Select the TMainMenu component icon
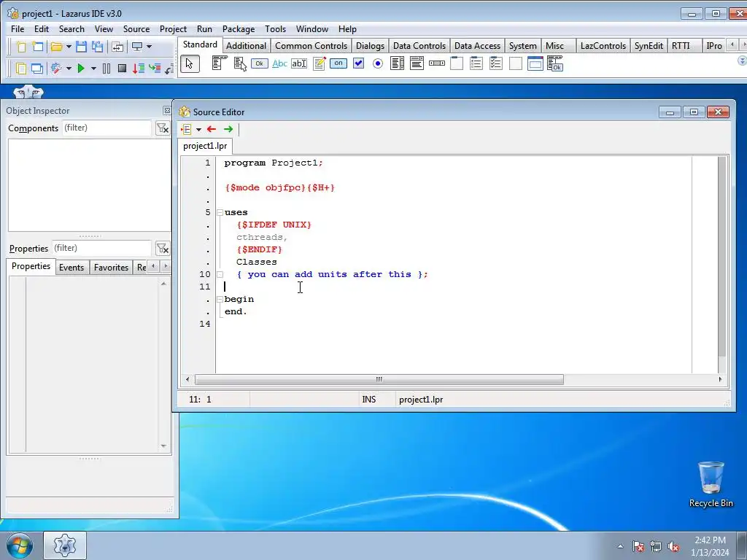 (x=219, y=63)
